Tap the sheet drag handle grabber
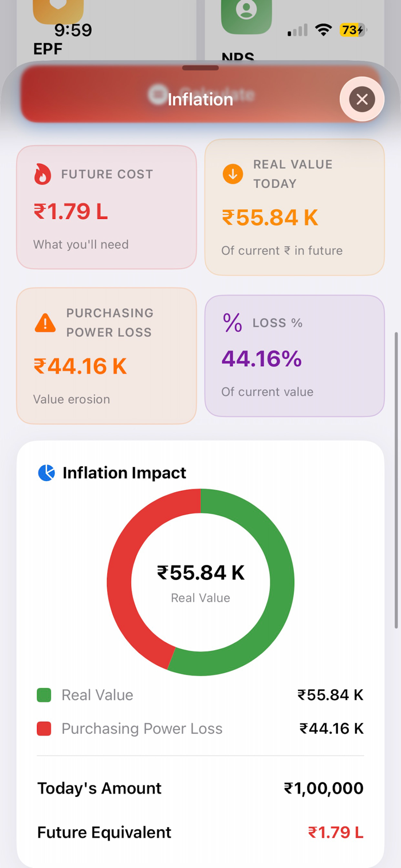This screenshot has height=868, width=401. 200,68
